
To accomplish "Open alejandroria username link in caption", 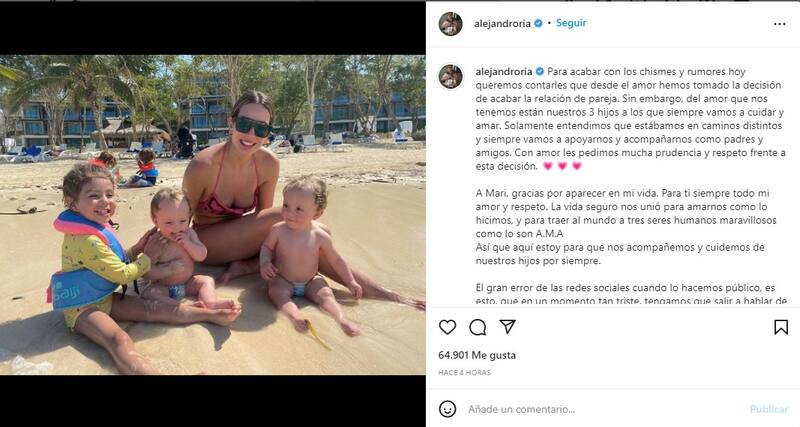I will [x=504, y=71].
